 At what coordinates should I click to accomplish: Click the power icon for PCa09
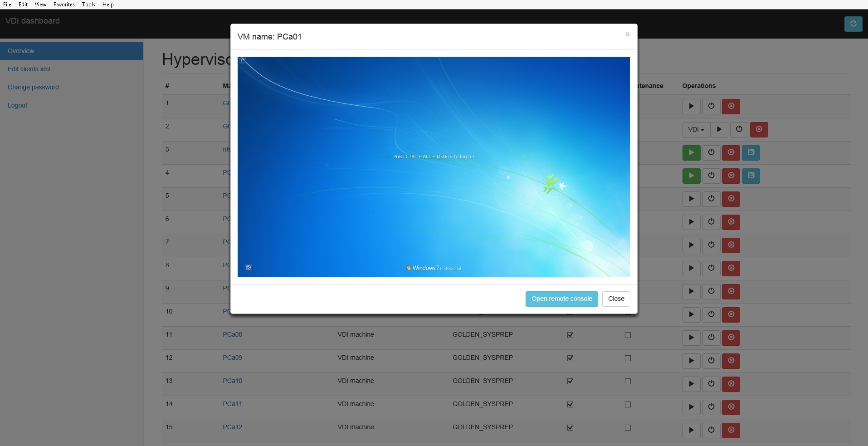coord(711,361)
